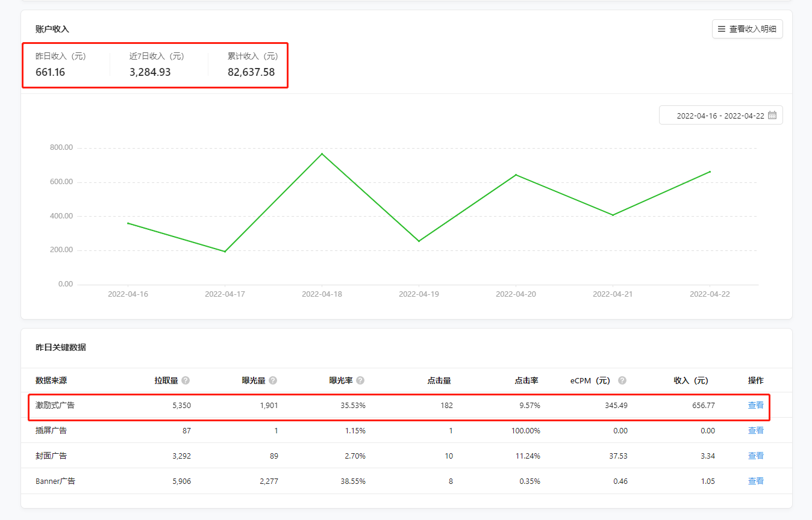
Task: Click the 9.57% click rate cell
Action: pyautogui.click(x=529, y=406)
